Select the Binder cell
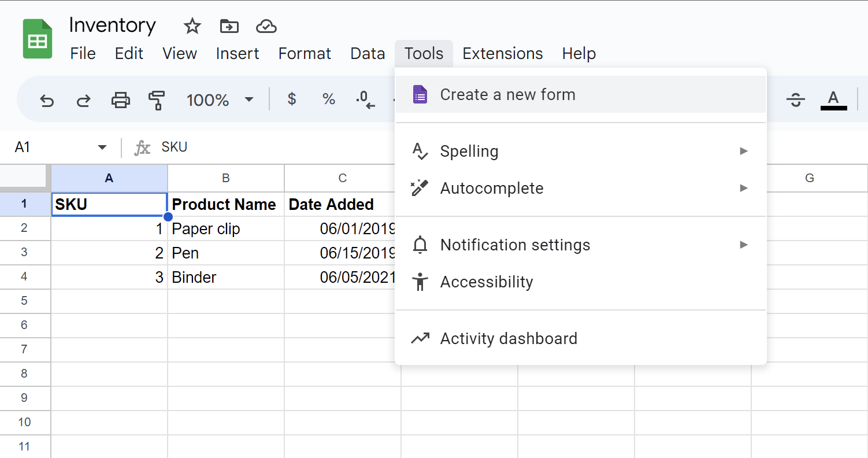868x458 pixels. click(226, 277)
